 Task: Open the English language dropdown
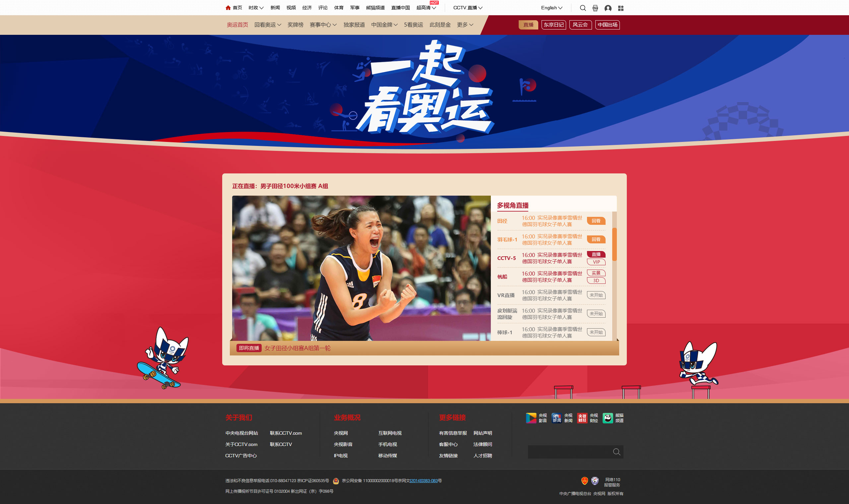click(x=552, y=8)
